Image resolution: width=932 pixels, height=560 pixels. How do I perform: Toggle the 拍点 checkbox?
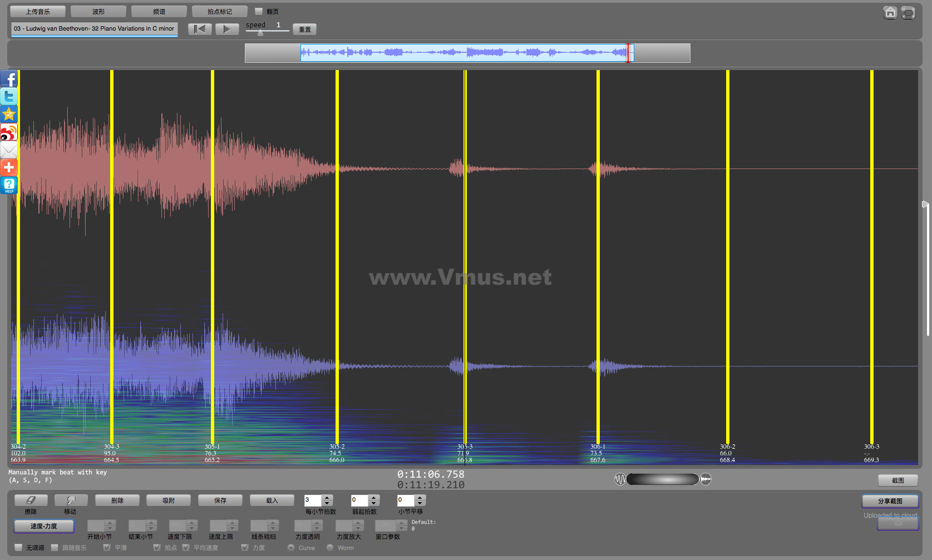[157, 547]
